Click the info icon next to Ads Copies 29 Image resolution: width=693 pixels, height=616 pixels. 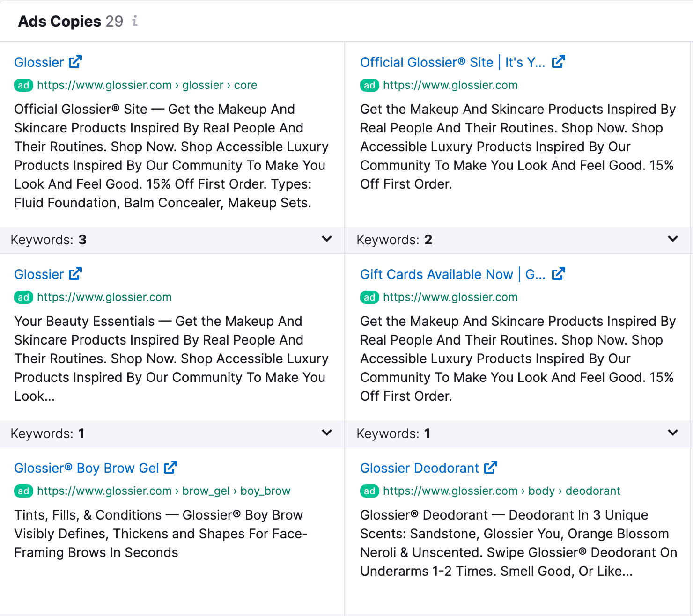tap(135, 21)
